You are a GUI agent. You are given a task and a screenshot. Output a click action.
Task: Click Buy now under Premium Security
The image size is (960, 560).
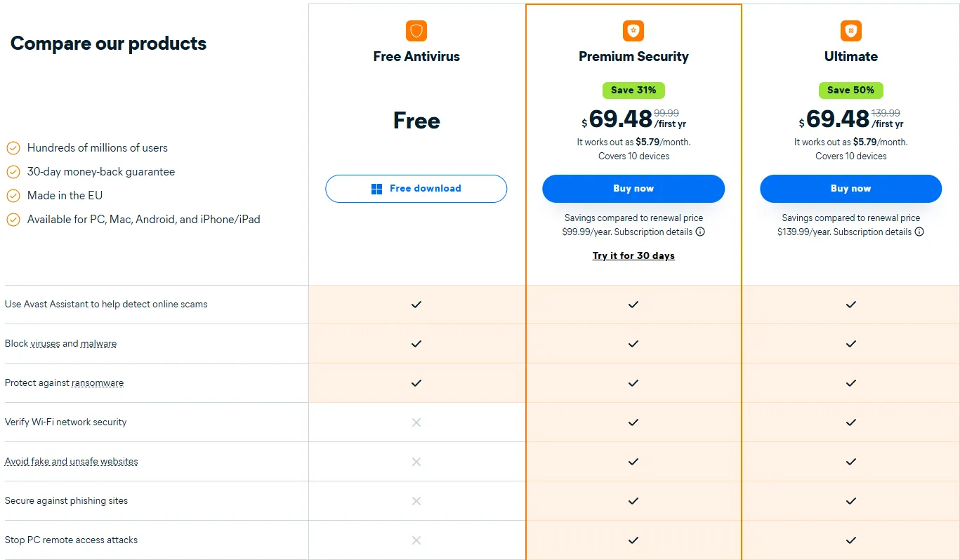point(633,188)
